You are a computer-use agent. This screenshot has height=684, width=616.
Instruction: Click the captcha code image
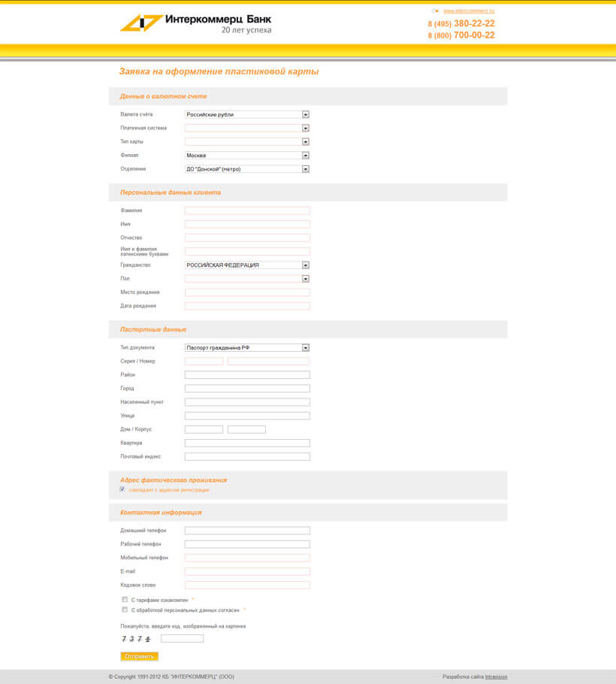click(x=136, y=639)
